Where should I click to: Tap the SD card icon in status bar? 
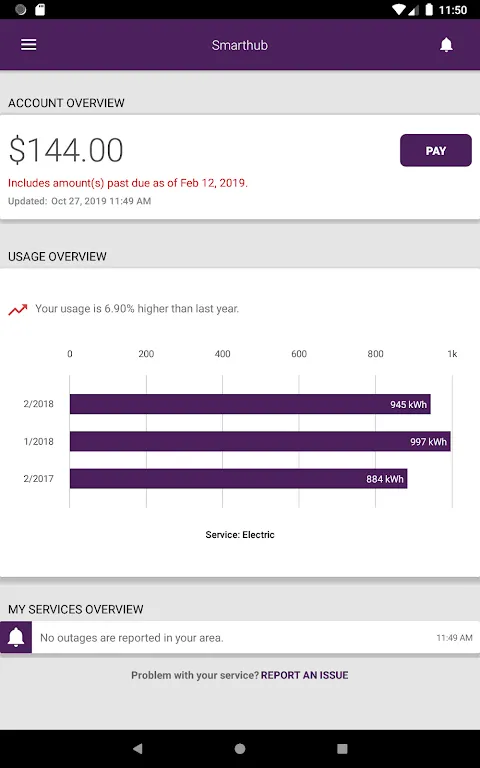(x=40, y=9)
